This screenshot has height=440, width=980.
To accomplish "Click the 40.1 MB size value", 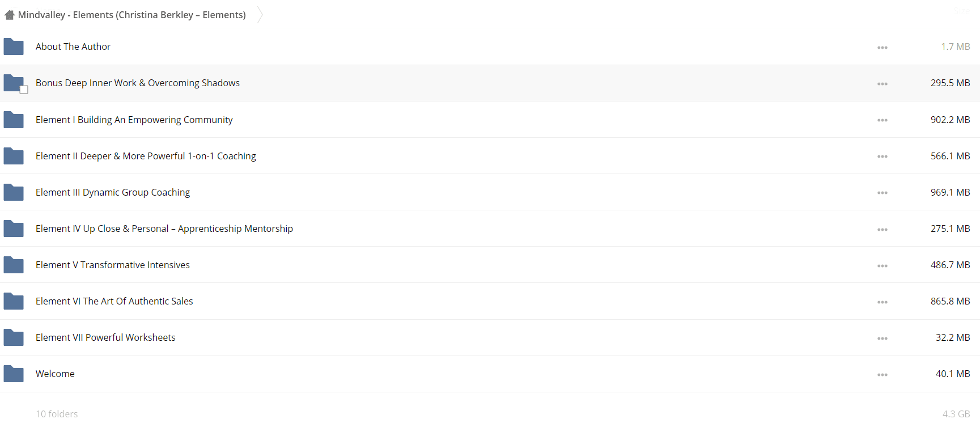I will coord(953,374).
